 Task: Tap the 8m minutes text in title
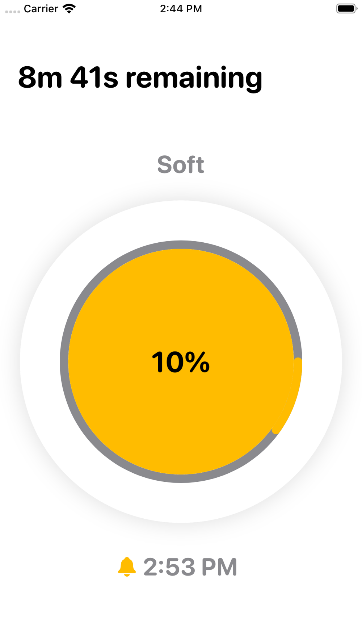[x=40, y=78]
